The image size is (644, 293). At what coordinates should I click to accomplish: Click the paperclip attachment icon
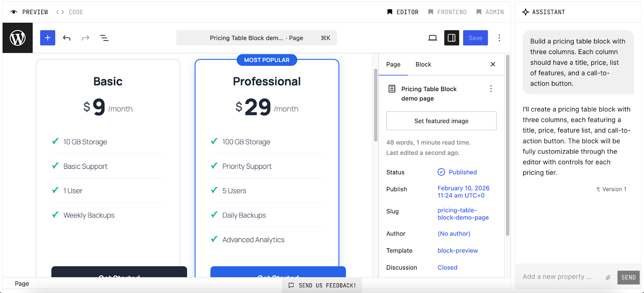[608, 277]
